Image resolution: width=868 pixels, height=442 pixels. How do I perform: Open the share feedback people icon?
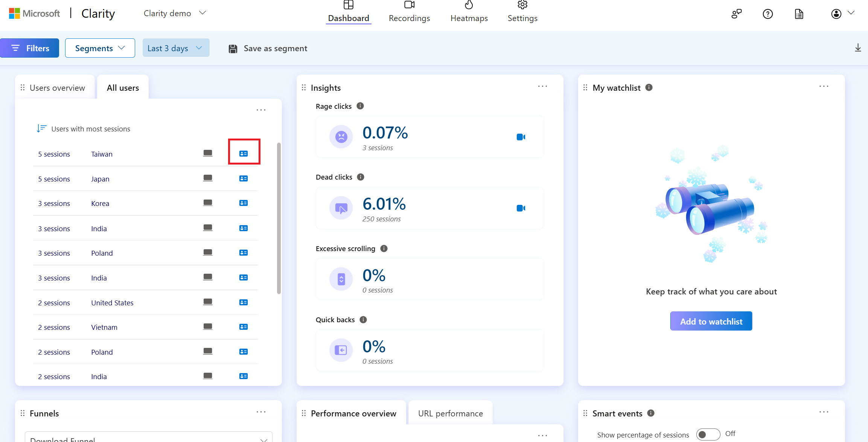pos(737,14)
